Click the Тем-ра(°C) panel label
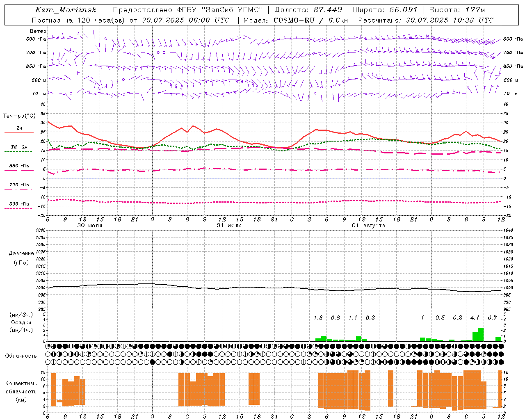 click(19, 116)
